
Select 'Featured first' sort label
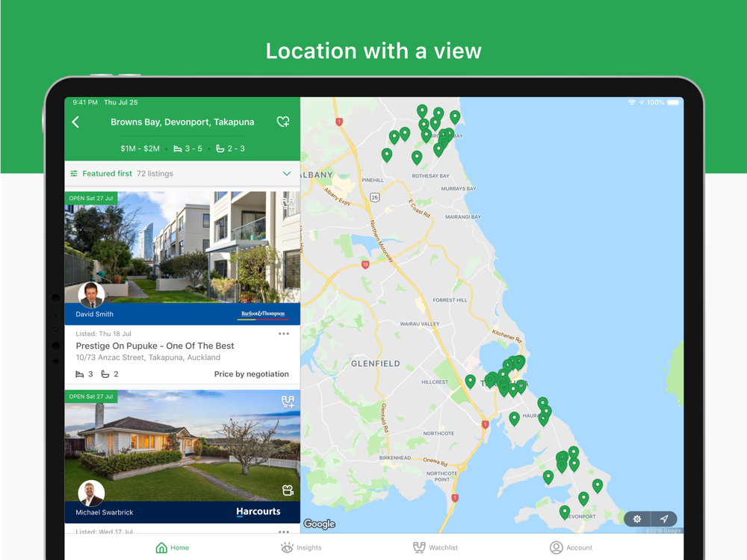[107, 174]
